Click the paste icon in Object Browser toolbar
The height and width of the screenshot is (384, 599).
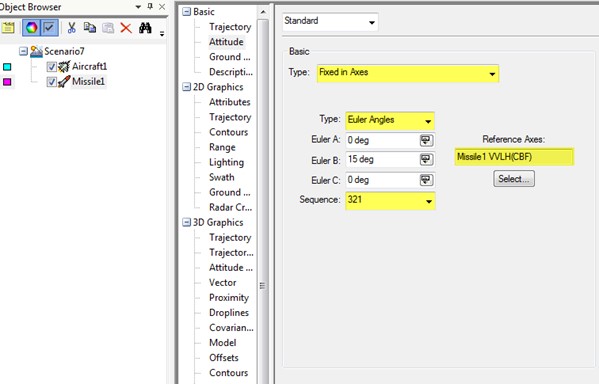(108, 28)
